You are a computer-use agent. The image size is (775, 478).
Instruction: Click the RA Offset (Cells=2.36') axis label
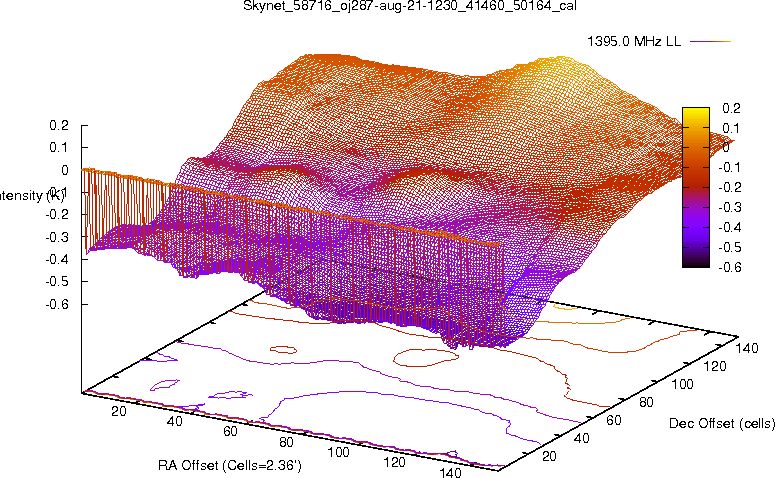click(x=230, y=465)
